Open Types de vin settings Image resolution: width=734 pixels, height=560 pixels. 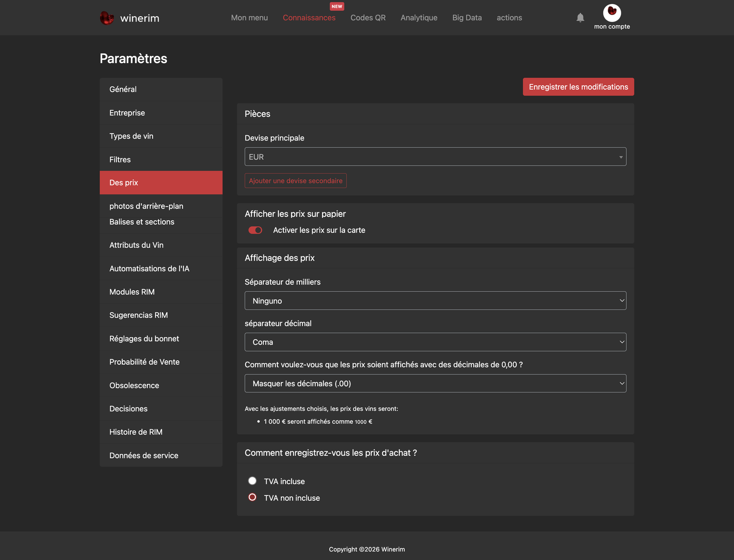(161, 136)
